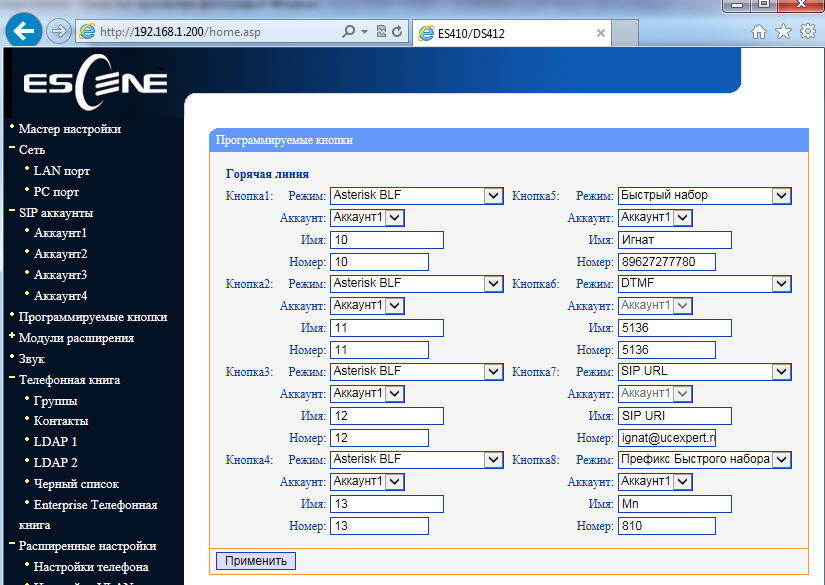
Task: Open Аккаунт2 in sidebar
Action: pos(61,254)
